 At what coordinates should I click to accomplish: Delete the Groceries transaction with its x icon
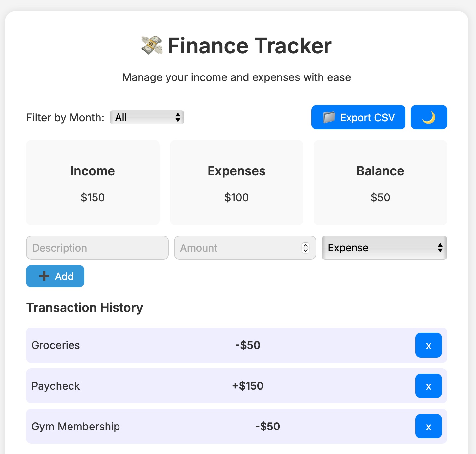pos(428,345)
